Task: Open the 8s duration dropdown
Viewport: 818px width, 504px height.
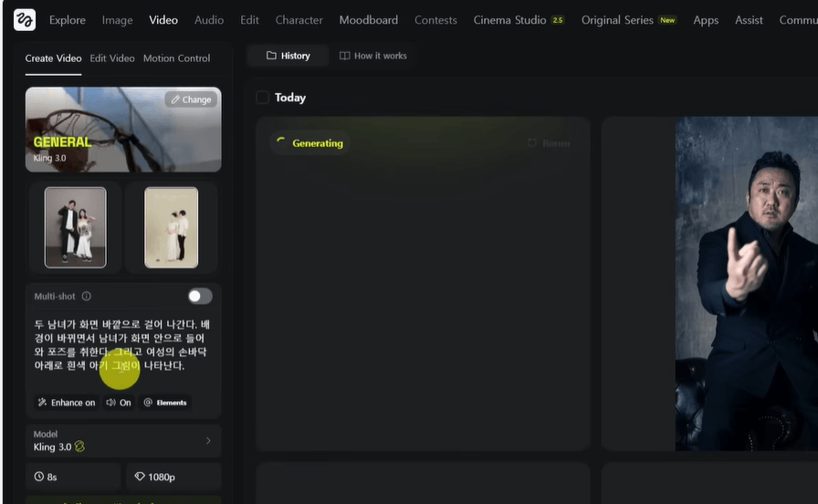Action: coord(73,477)
